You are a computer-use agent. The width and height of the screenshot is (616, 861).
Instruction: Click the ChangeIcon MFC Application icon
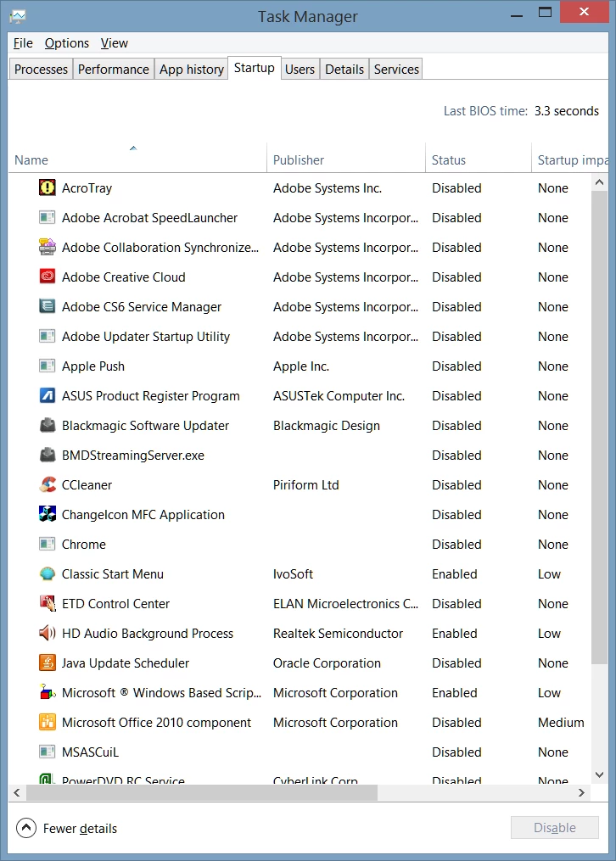[48, 514]
